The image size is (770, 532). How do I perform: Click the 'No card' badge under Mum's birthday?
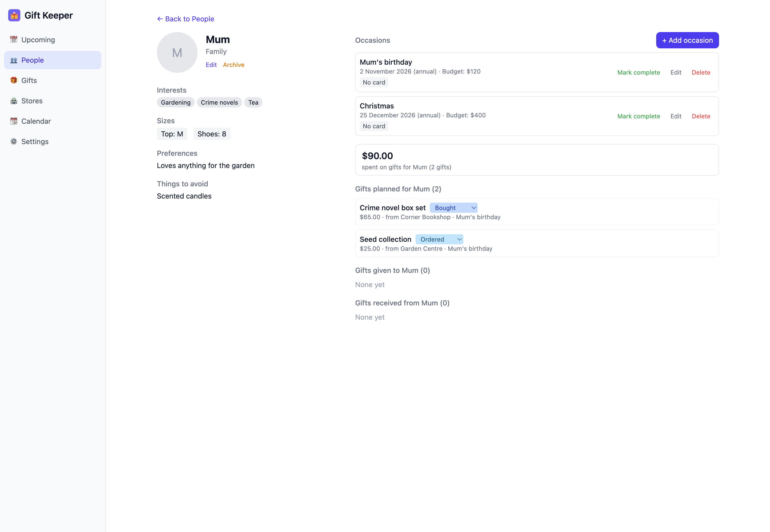(374, 82)
